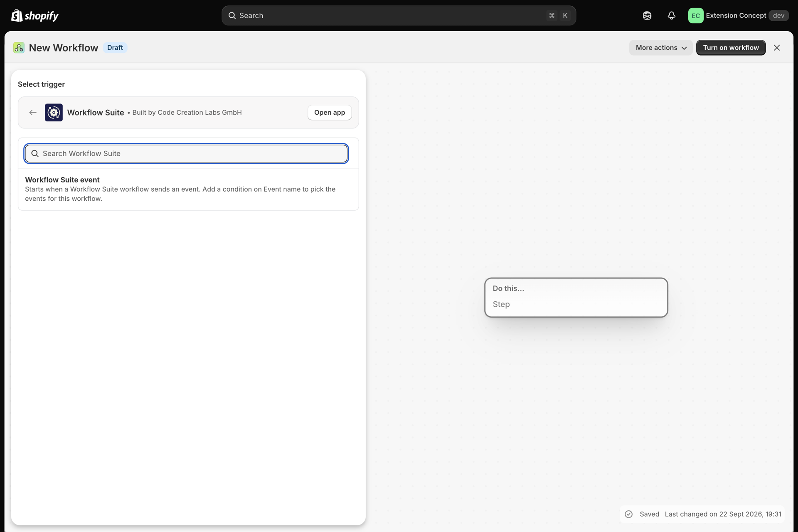The height and width of the screenshot is (532, 798).
Task: Select the Do this... Step card
Action: pos(576,298)
